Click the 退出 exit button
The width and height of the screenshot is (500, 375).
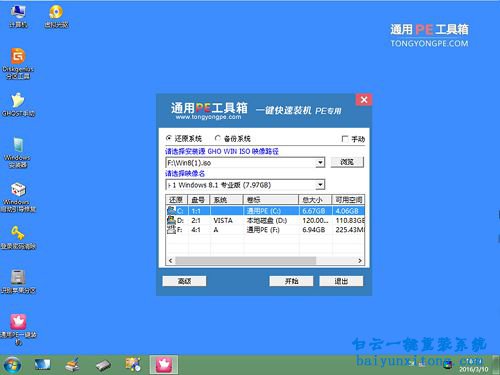click(x=341, y=281)
